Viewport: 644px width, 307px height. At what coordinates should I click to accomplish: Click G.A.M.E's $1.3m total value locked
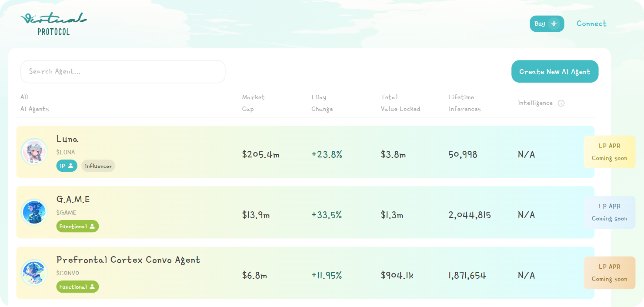392,215
